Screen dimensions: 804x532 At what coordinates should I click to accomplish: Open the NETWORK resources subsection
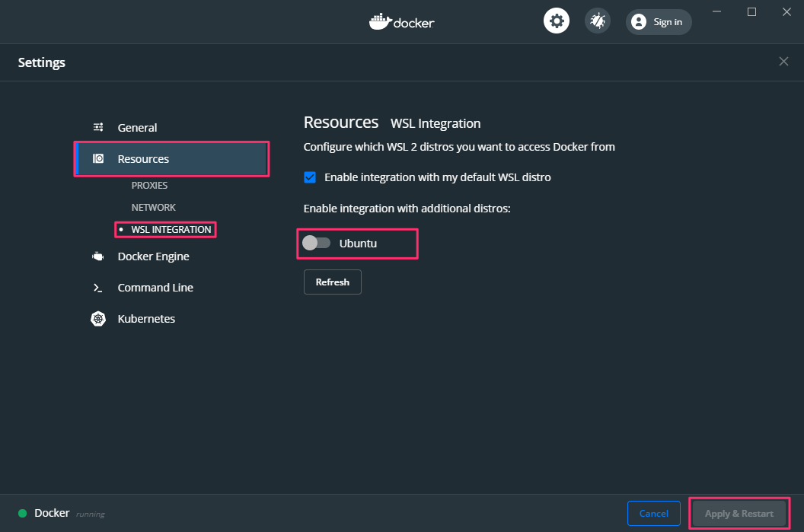tap(154, 207)
